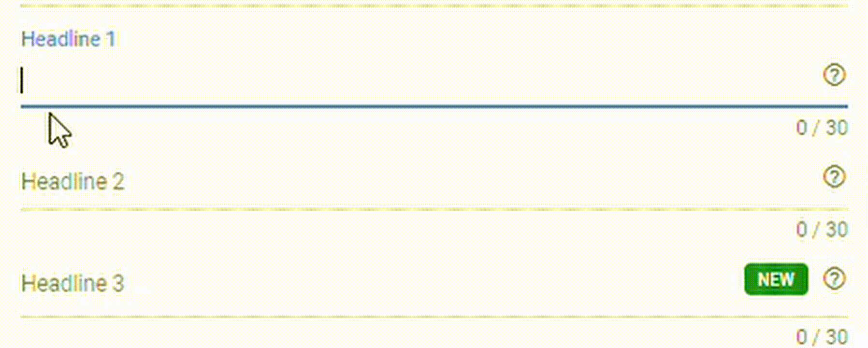The height and width of the screenshot is (348, 868).
Task: Click the blue underline of Headline 1
Action: pos(434,106)
